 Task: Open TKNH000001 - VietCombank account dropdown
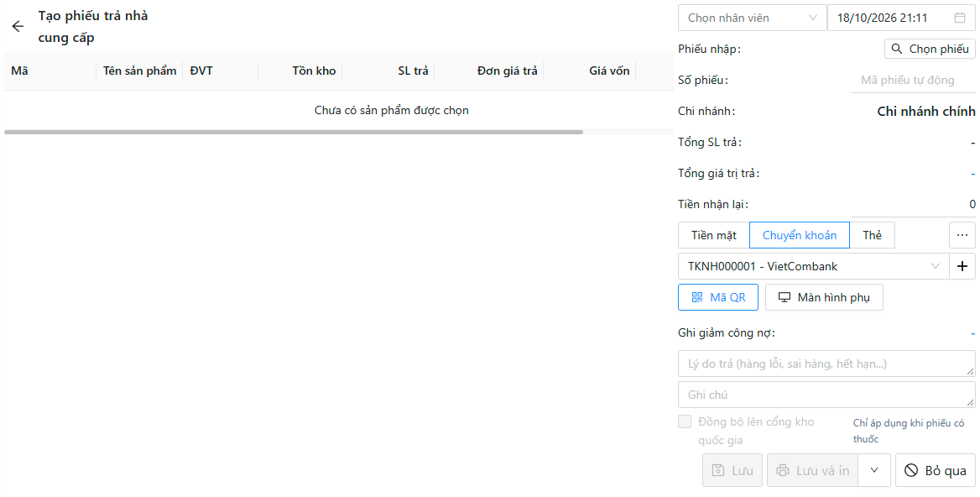pyautogui.click(x=813, y=266)
